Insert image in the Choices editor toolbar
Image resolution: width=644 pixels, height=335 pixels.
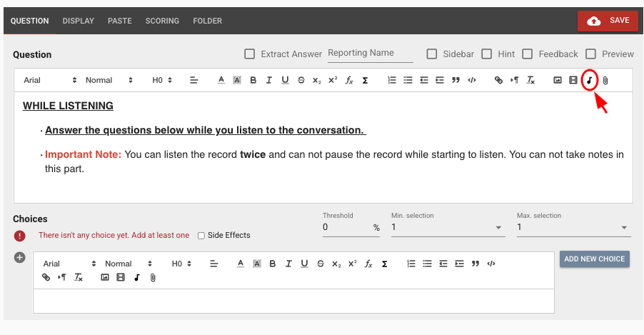click(105, 277)
